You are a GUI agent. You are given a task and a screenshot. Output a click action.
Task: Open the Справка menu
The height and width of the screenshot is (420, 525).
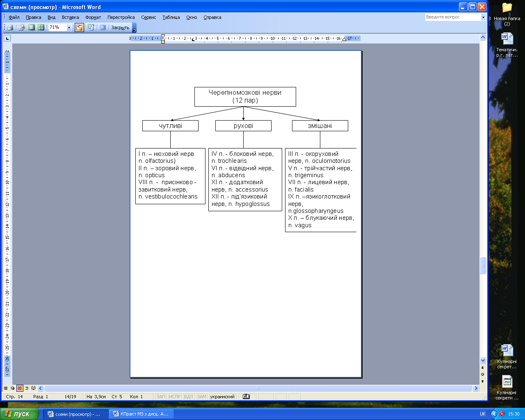(212, 17)
